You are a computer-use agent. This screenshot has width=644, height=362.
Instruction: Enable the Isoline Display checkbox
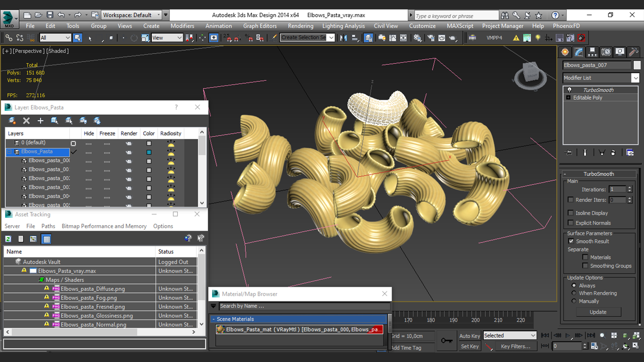pyautogui.click(x=571, y=213)
